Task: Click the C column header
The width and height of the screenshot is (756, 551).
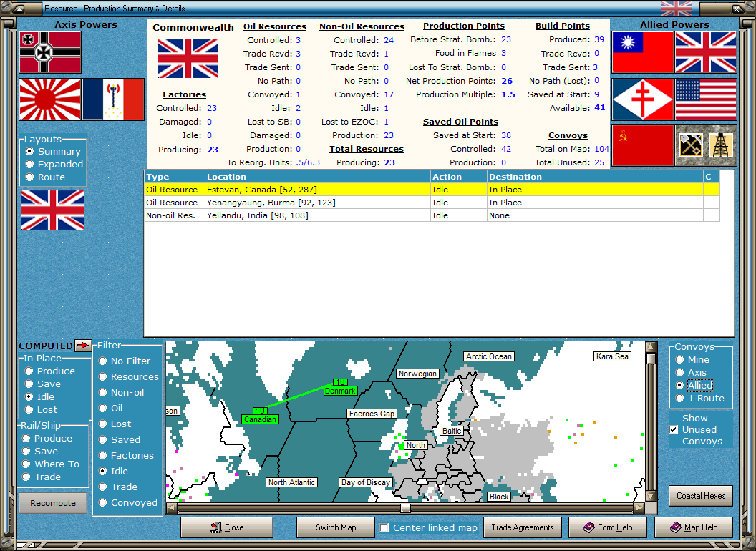Action: pos(711,177)
